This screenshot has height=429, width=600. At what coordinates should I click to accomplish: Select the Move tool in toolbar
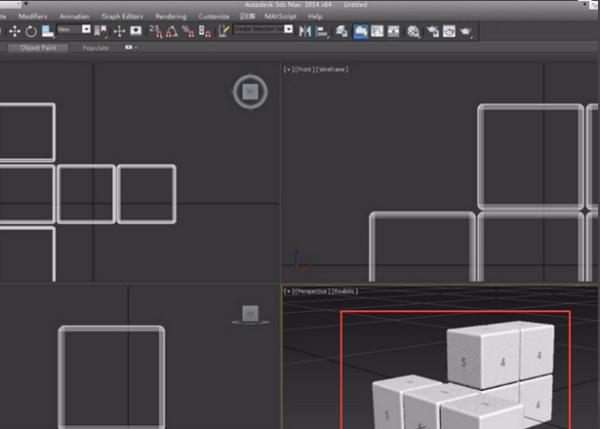[15, 31]
